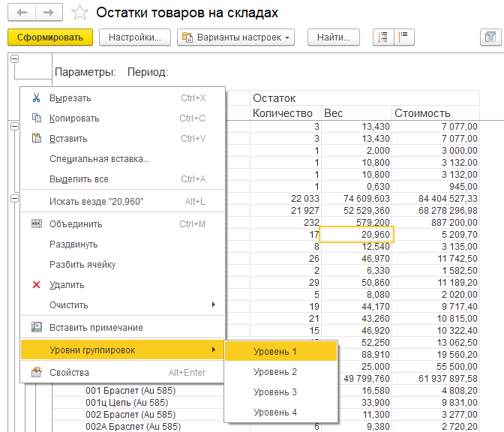This screenshot has height=432, width=504.
Task: Click the Стоимость column header
Action: point(436,113)
